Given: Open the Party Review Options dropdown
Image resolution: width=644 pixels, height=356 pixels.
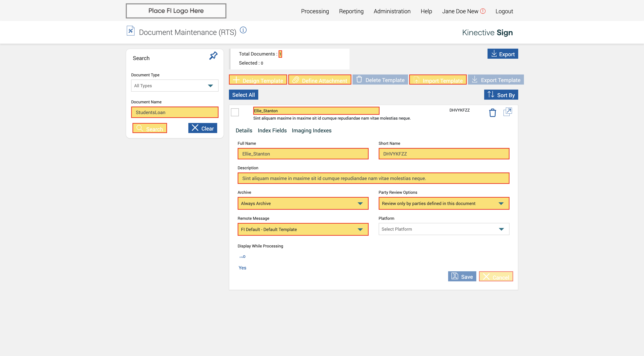Looking at the screenshot, I should (x=443, y=204).
